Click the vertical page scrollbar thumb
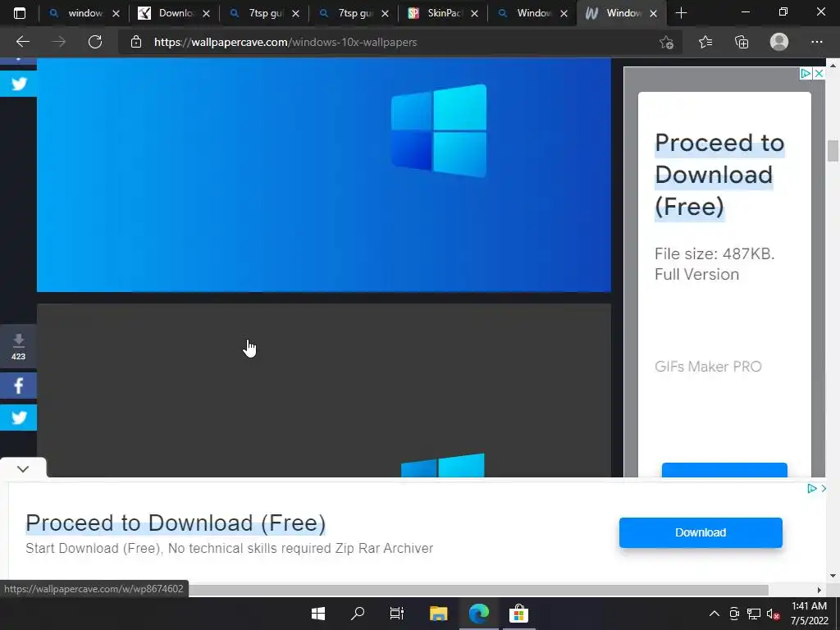This screenshot has width=840, height=630. 833,151
